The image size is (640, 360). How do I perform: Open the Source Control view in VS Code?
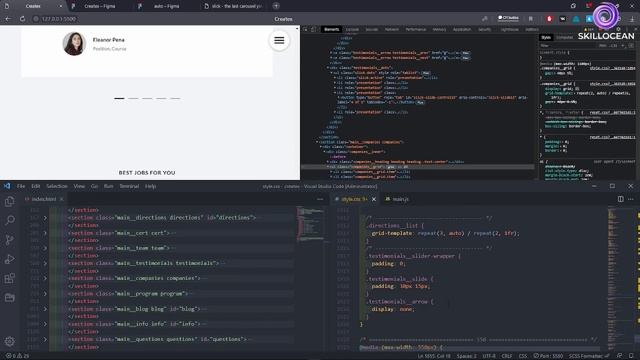pyautogui.click(x=9, y=240)
